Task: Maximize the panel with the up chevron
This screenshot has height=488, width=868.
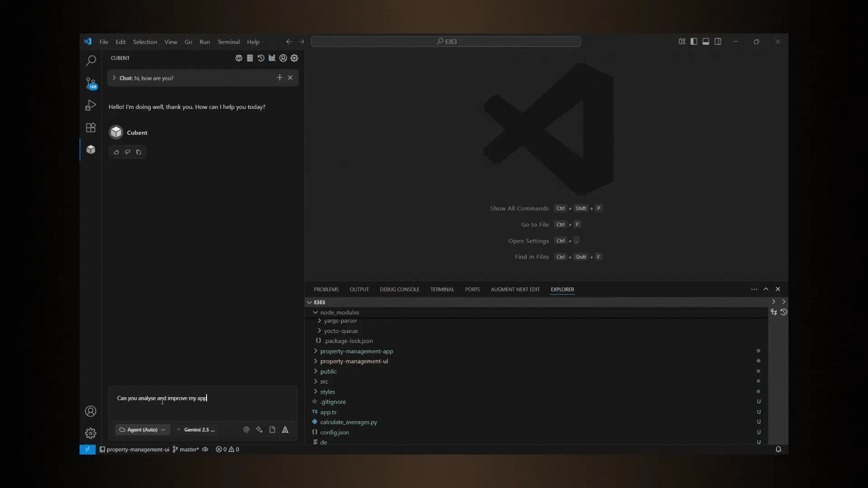Action: 766,289
